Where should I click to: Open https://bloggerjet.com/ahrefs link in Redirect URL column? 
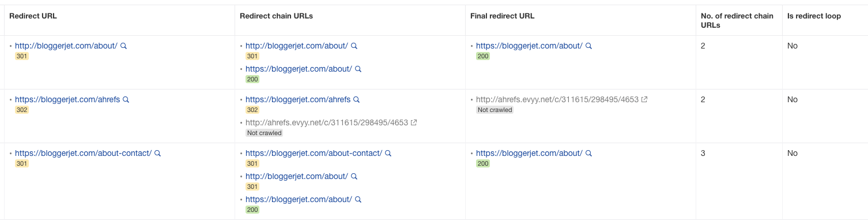pyautogui.click(x=67, y=99)
